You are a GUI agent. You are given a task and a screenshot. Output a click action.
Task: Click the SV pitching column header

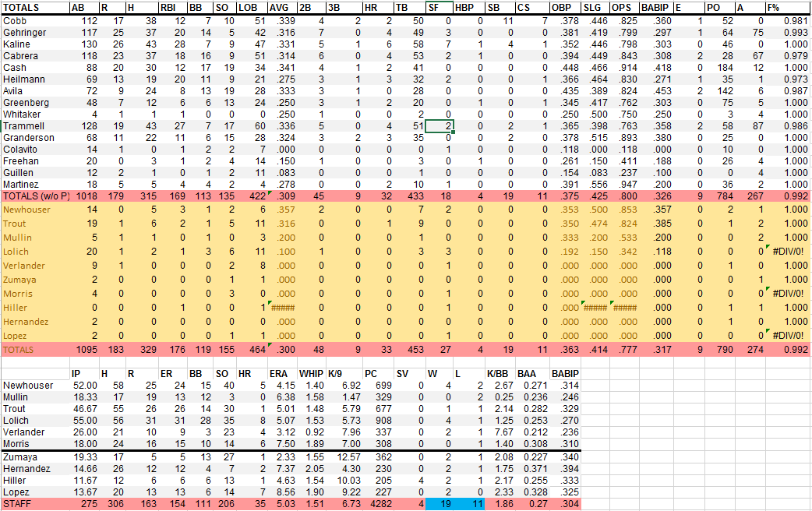click(x=410, y=374)
